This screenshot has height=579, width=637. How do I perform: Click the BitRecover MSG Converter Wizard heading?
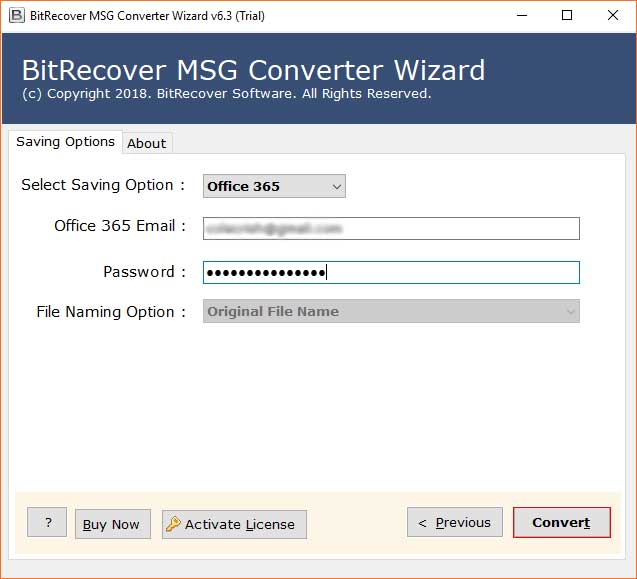[254, 70]
